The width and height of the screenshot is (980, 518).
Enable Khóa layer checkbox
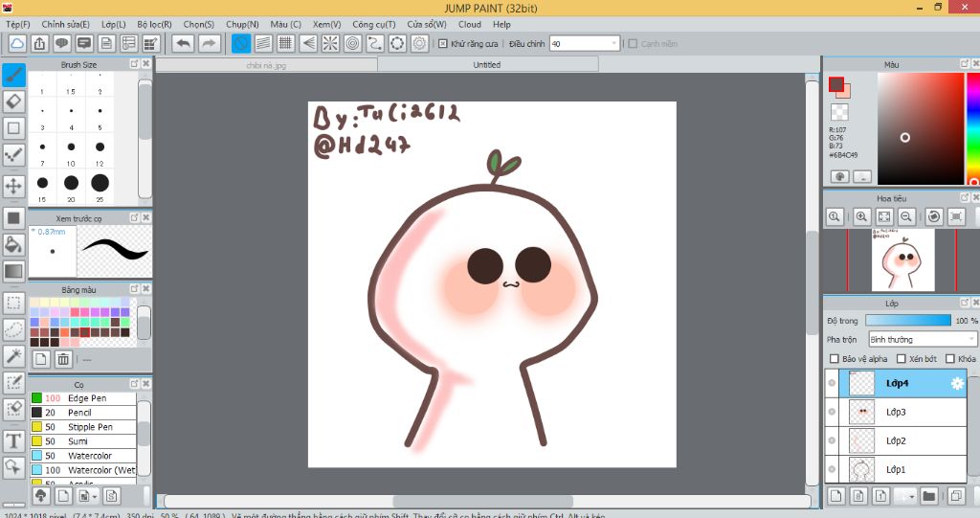coord(950,358)
